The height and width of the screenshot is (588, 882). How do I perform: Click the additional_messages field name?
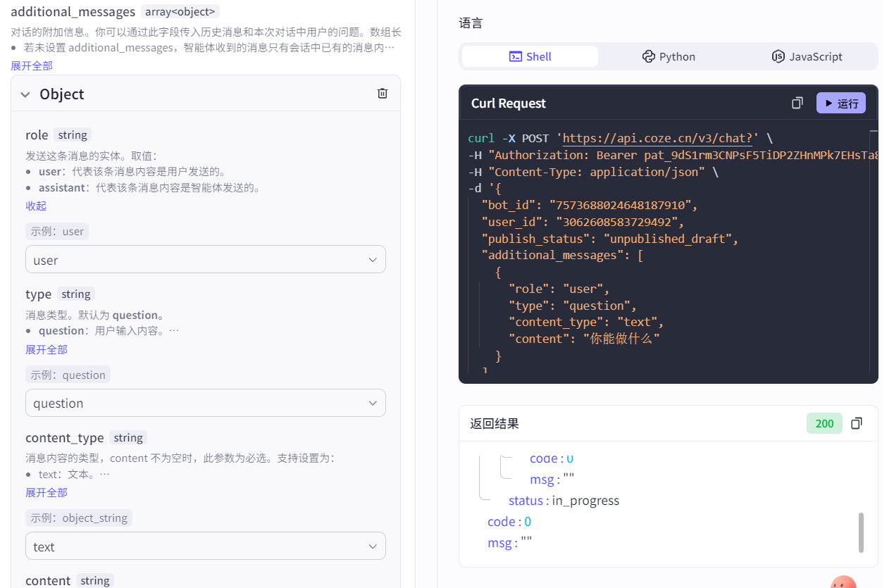point(73,11)
